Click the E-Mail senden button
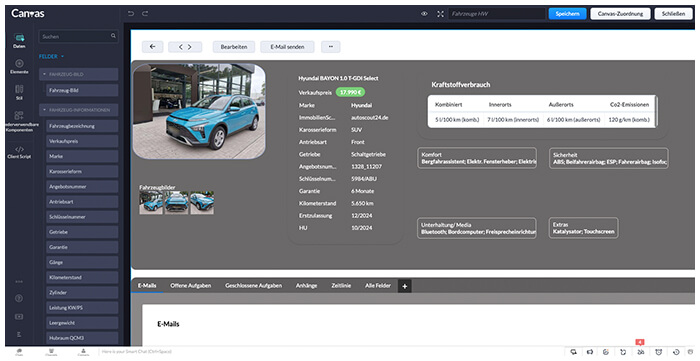Image resolution: width=700 pixels, height=361 pixels. 287,46
